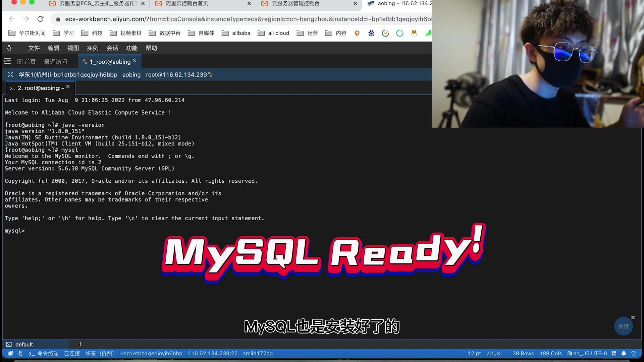Click the mouse icon in status bar
This screenshot has width=644, height=362.
[x=20, y=353]
